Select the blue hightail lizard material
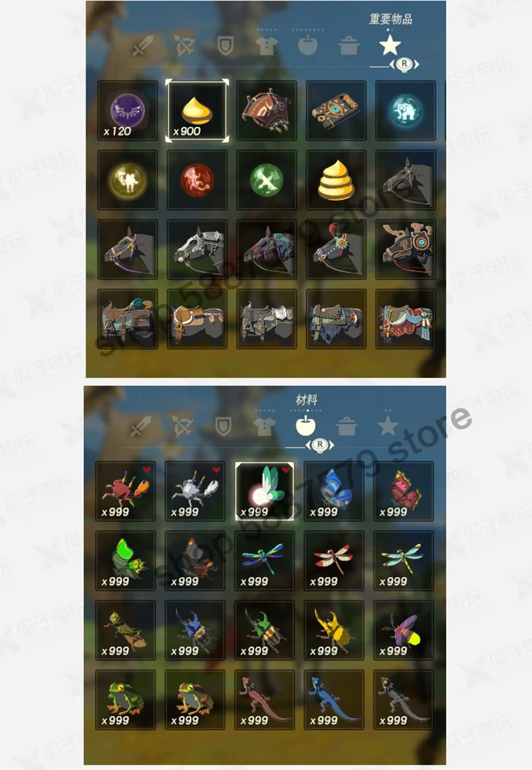The width and height of the screenshot is (532, 770). click(334, 700)
